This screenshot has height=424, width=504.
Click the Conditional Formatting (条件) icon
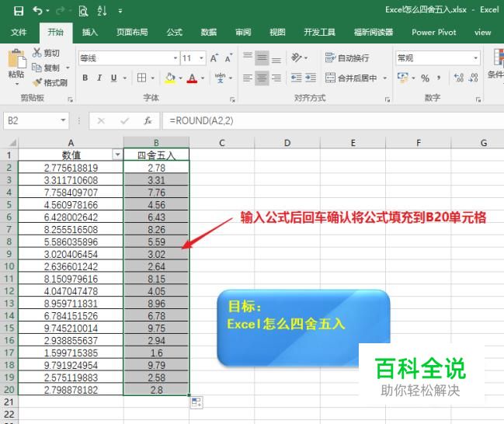coord(499,57)
